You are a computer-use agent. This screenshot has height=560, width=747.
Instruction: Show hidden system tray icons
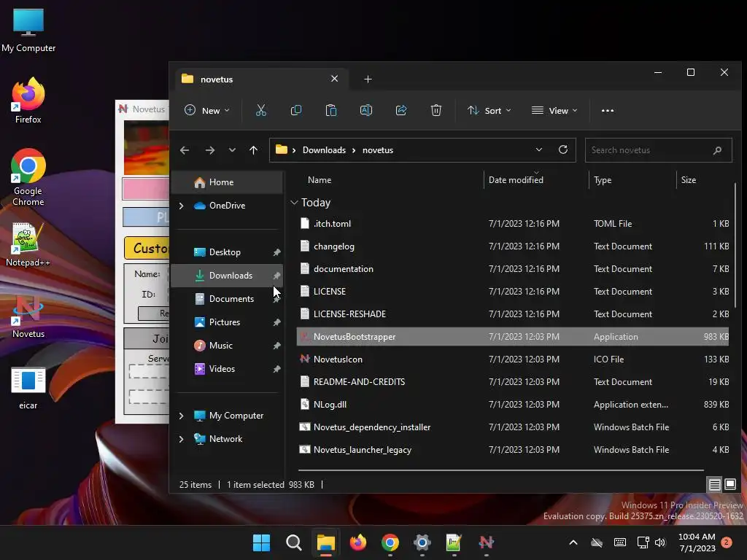[573, 542]
